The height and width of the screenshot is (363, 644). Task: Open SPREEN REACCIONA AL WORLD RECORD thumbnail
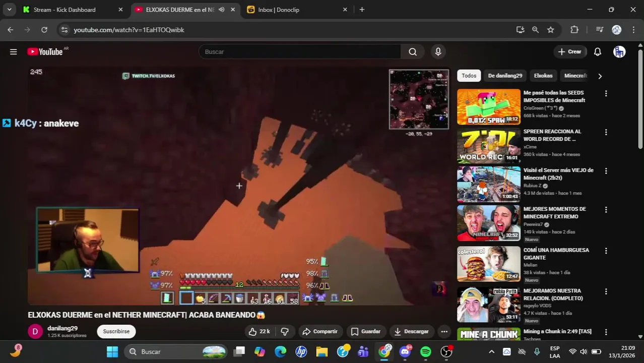click(489, 146)
